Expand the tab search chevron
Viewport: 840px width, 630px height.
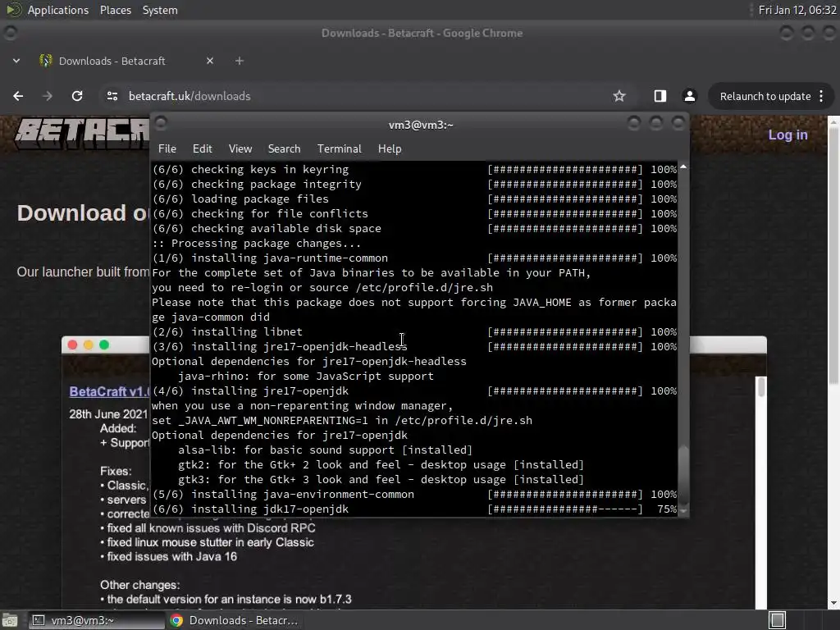click(16, 61)
